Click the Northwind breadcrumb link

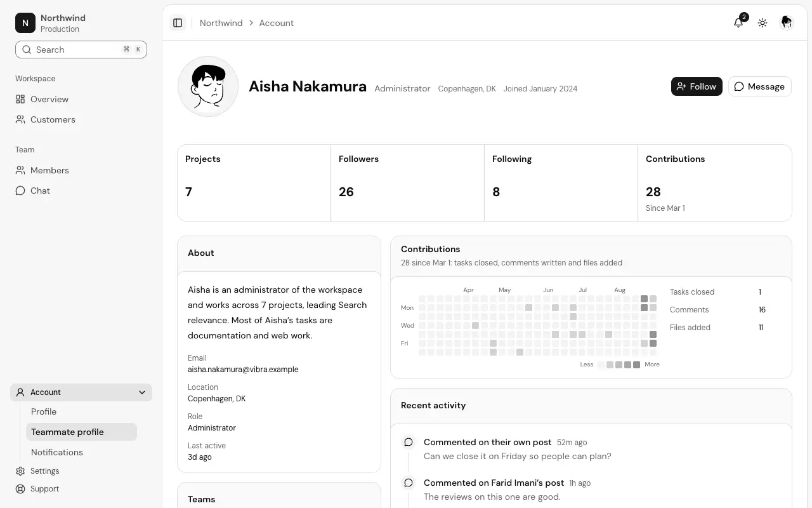pos(221,23)
